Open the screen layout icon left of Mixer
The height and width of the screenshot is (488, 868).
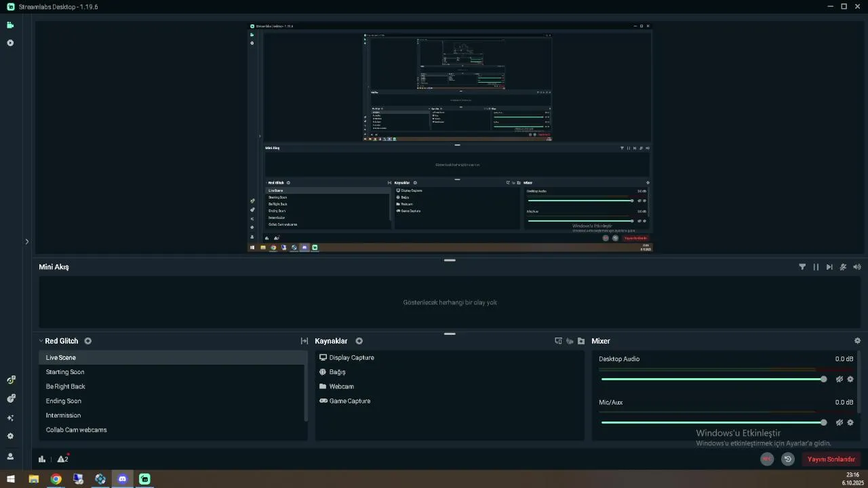click(558, 341)
